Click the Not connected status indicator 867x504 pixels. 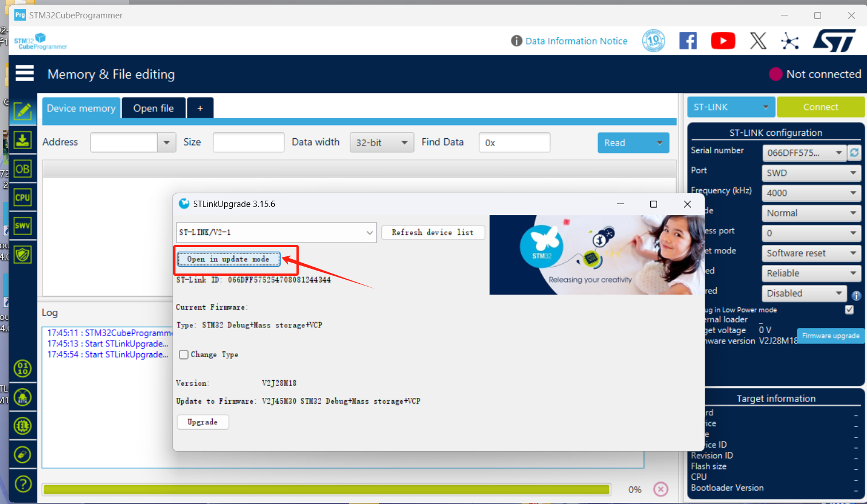815,74
